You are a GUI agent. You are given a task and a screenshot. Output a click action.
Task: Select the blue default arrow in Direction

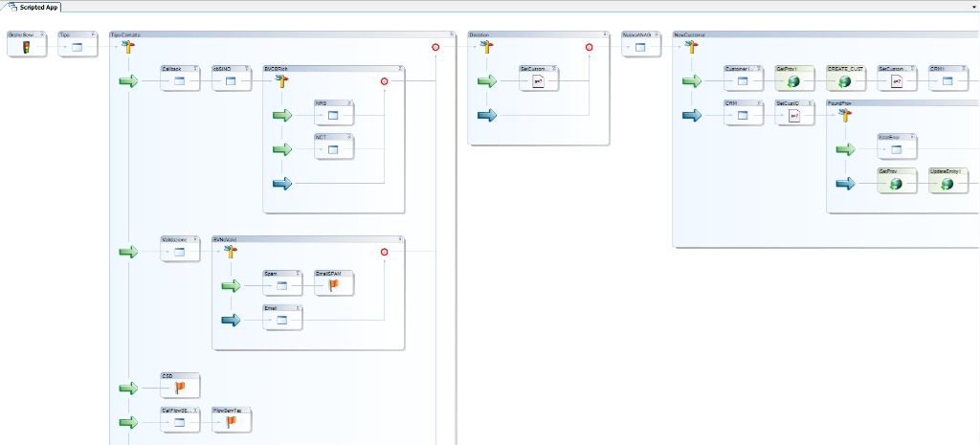coord(487,115)
